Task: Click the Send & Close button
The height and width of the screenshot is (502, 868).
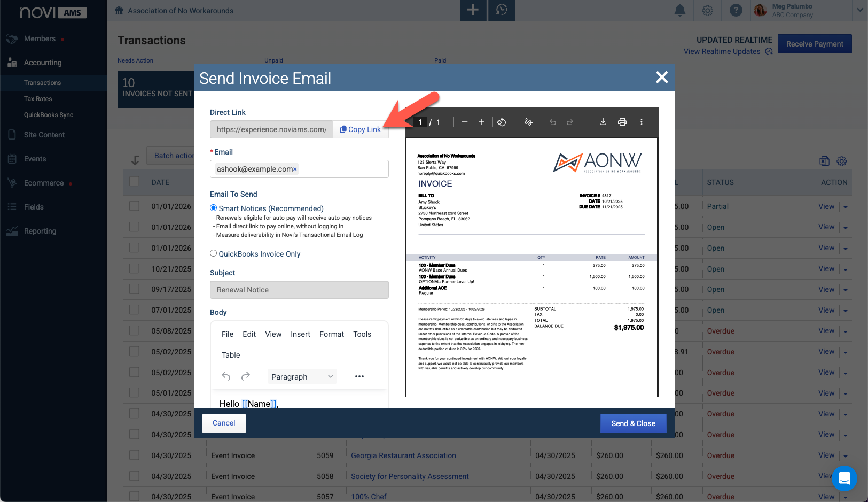Action: 634,423
